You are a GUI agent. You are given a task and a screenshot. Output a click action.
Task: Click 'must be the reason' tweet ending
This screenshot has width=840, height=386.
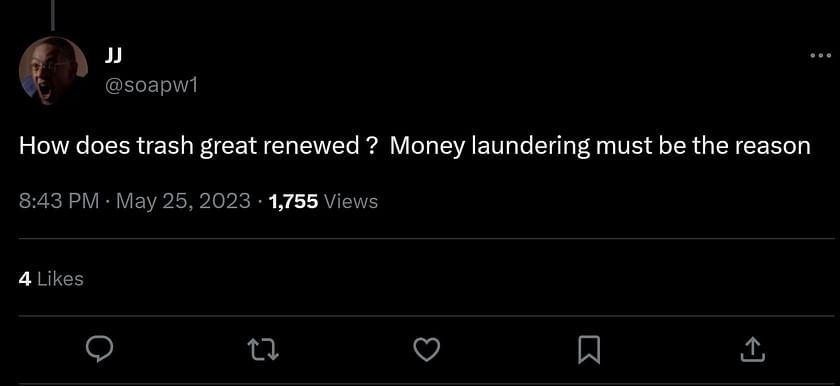(x=703, y=146)
